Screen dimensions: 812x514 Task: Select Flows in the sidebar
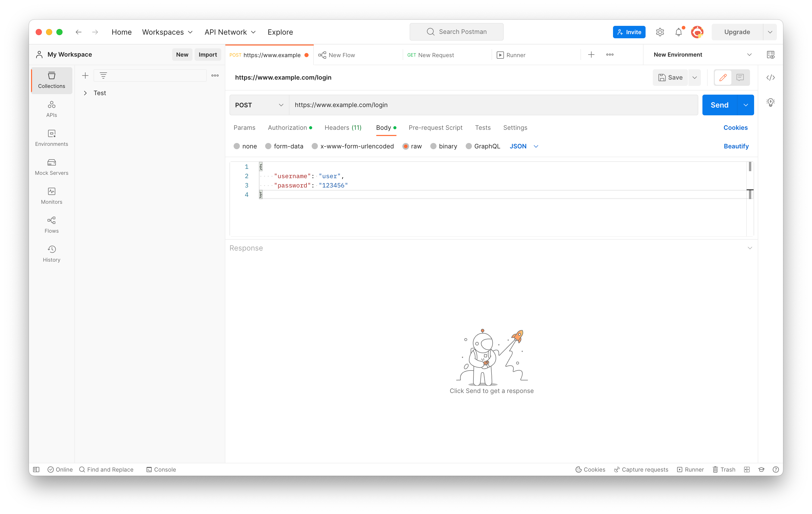click(51, 225)
